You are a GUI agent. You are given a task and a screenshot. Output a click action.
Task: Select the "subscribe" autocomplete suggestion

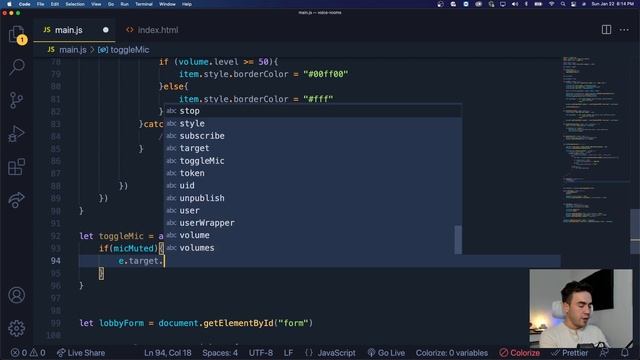pos(313,136)
